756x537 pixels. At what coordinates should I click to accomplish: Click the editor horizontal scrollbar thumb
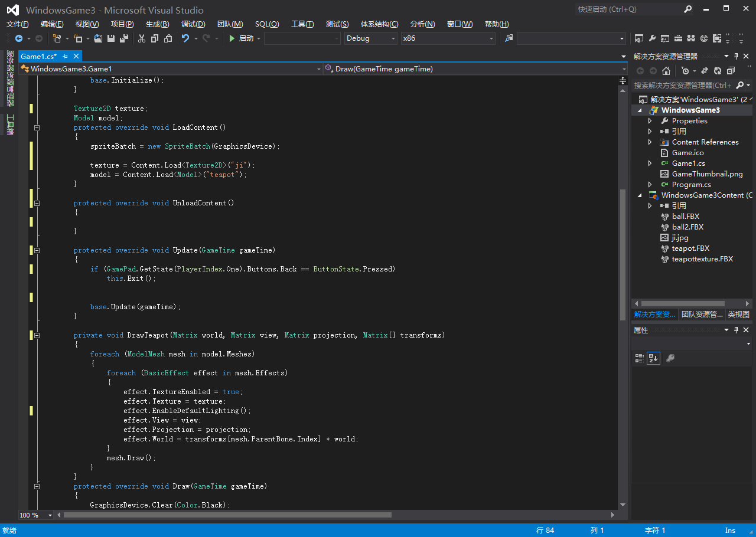(227, 515)
